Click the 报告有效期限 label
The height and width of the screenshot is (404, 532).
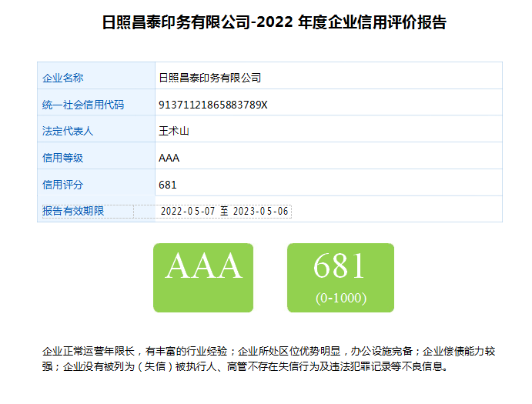[x=73, y=211]
